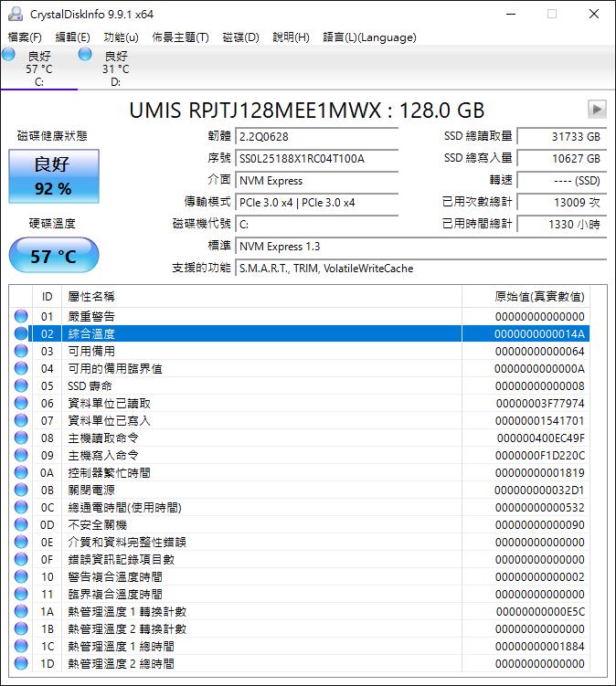616x686 pixels.
Task: Click the ID column header
Action: coord(48,297)
